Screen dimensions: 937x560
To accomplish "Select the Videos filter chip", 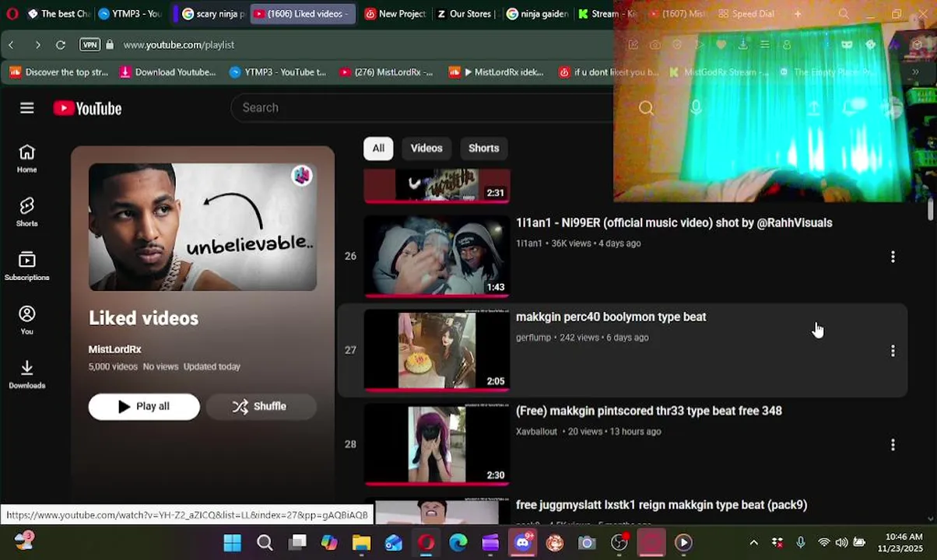I will point(426,149).
